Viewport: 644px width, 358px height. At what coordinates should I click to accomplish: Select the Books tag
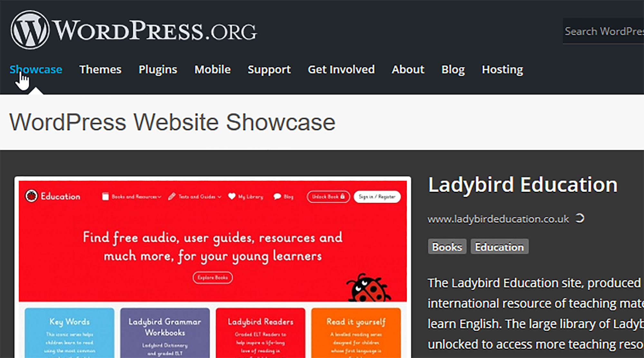click(x=447, y=247)
